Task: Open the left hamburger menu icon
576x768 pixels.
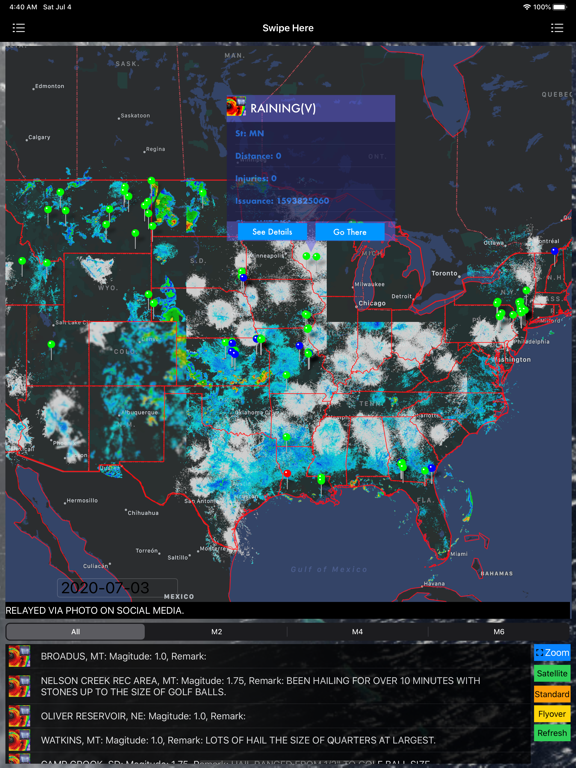Action: click(19, 28)
